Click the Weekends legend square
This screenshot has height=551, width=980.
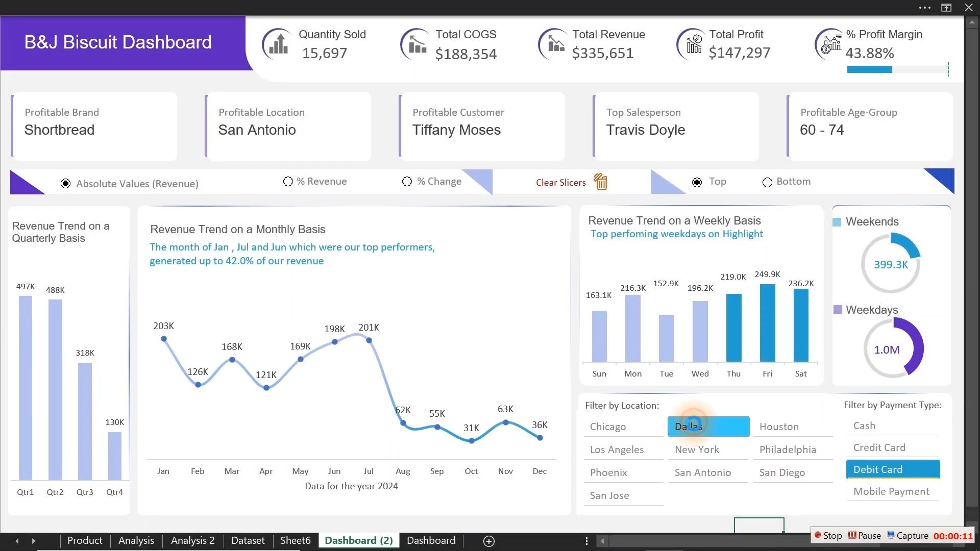(x=837, y=222)
